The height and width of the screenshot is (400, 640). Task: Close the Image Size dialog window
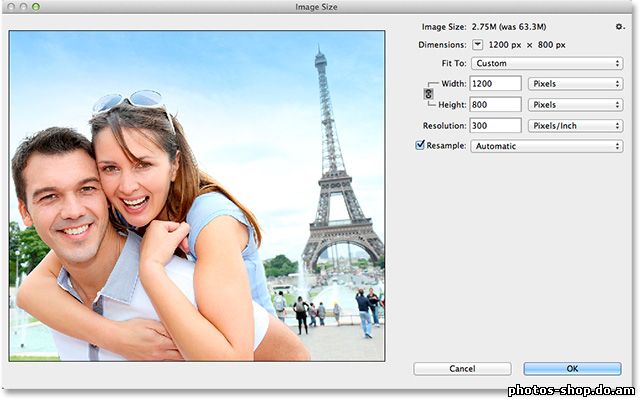(x=8, y=6)
